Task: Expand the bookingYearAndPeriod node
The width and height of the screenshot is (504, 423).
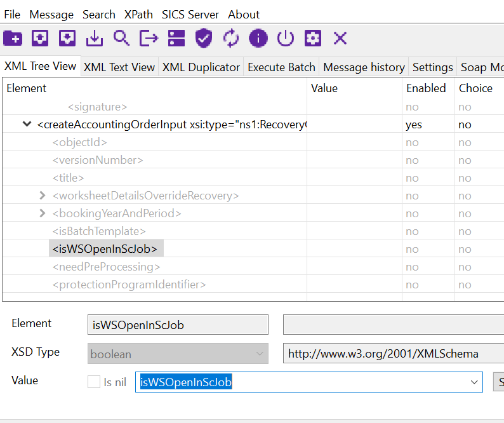Action: click(43, 213)
